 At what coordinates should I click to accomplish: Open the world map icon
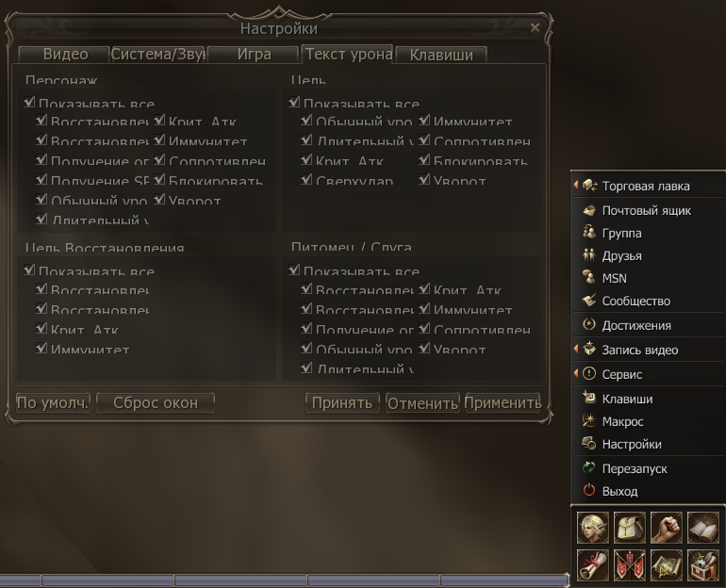pos(666,564)
